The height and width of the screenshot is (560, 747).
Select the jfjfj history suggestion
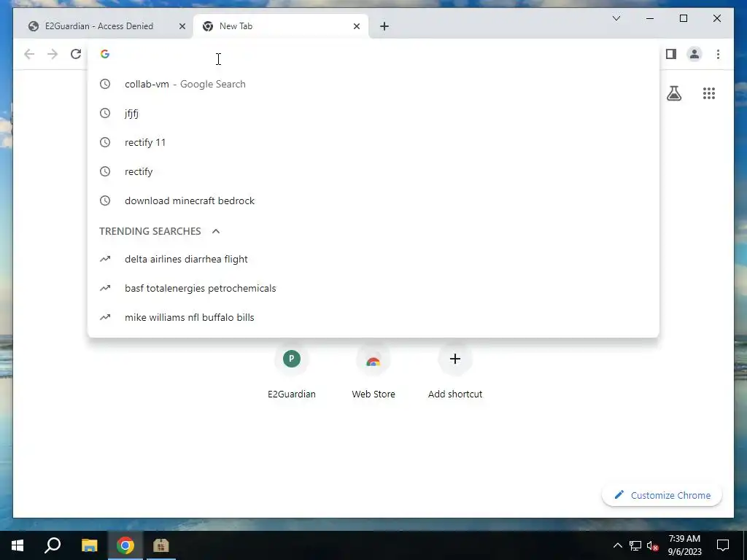373,113
